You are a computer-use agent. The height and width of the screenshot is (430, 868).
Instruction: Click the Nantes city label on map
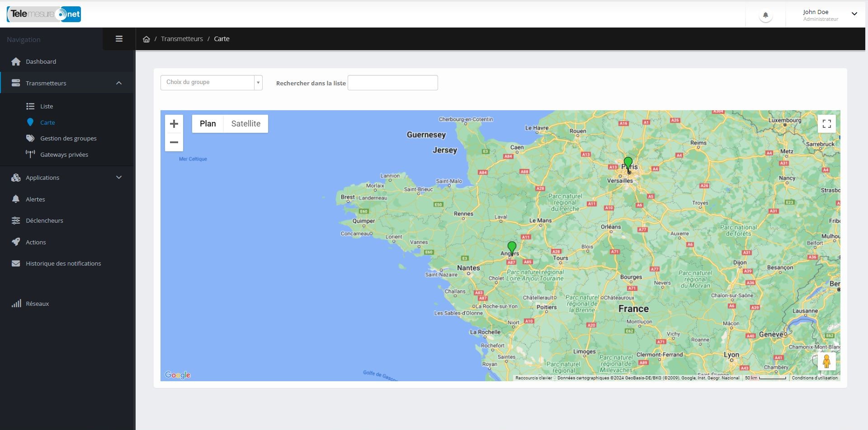point(468,268)
